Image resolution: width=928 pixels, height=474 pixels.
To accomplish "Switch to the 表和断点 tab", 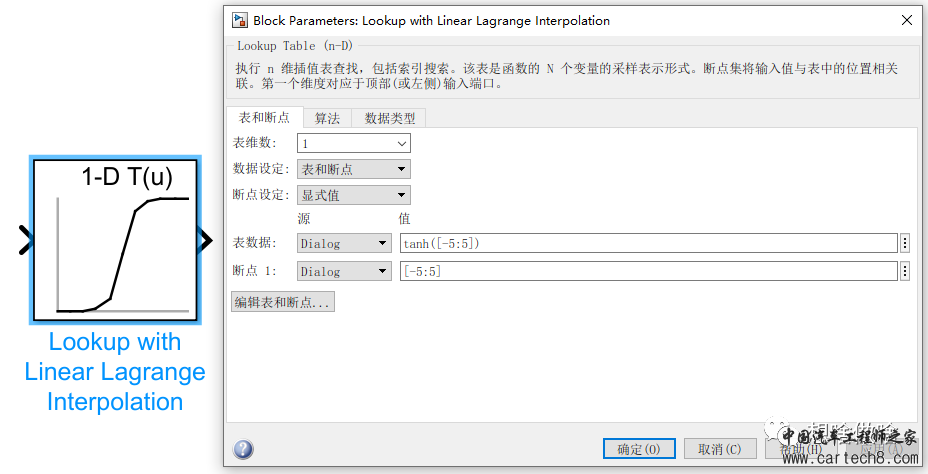I will click(265, 118).
